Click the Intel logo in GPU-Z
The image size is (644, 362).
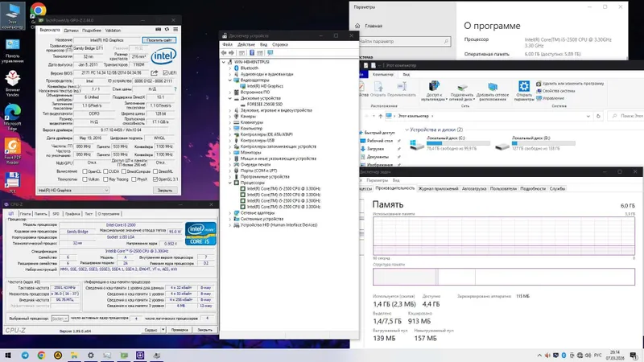tap(163, 56)
